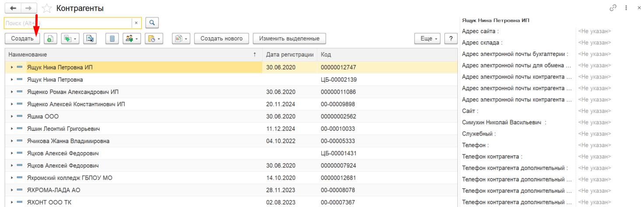Click the Адрес сайта value Не указан

tap(595, 31)
